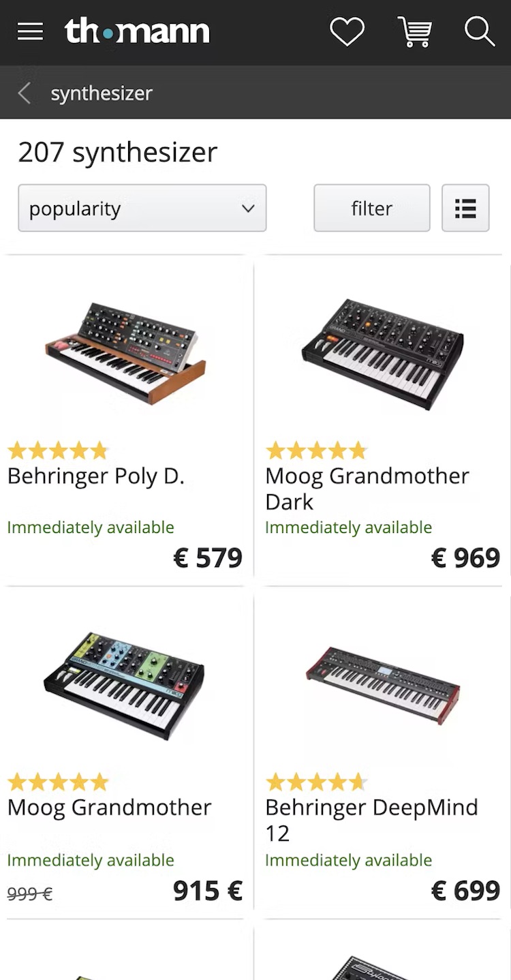Click the Behringer DeepMind 12 star rating

click(316, 782)
